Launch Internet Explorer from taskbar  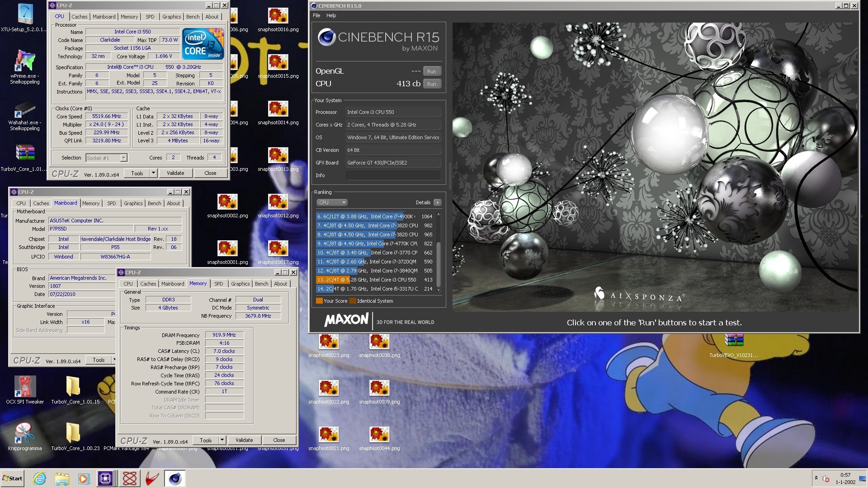pyautogui.click(x=40, y=479)
